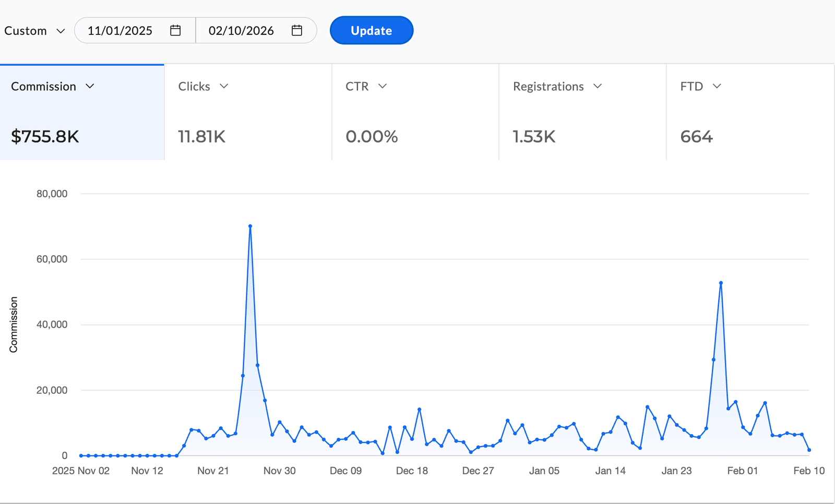Image resolution: width=835 pixels, height=504 pixels.
Task: Click the Update button
Action: [x=372, y=30]
